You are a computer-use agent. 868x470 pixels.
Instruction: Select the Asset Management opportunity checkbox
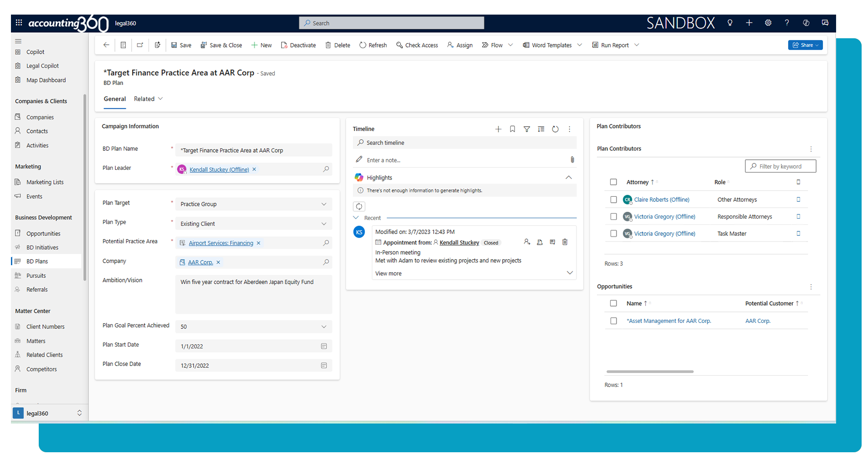click(614, 321)
